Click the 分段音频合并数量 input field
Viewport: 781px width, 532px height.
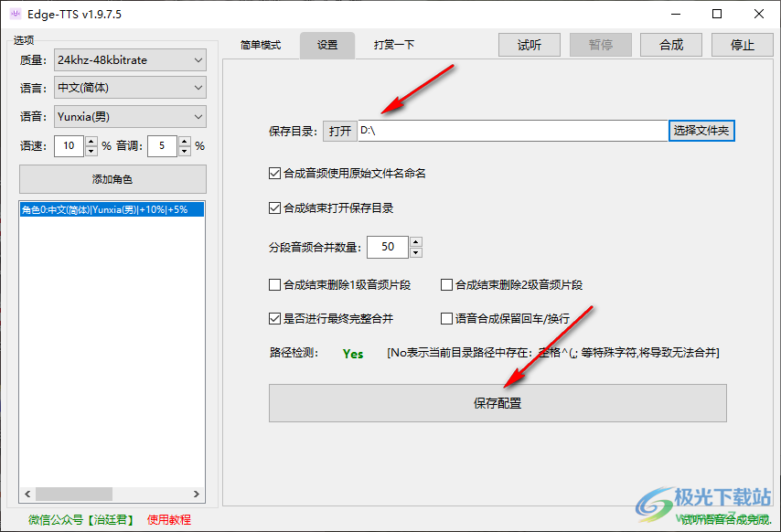click(388, 247)
